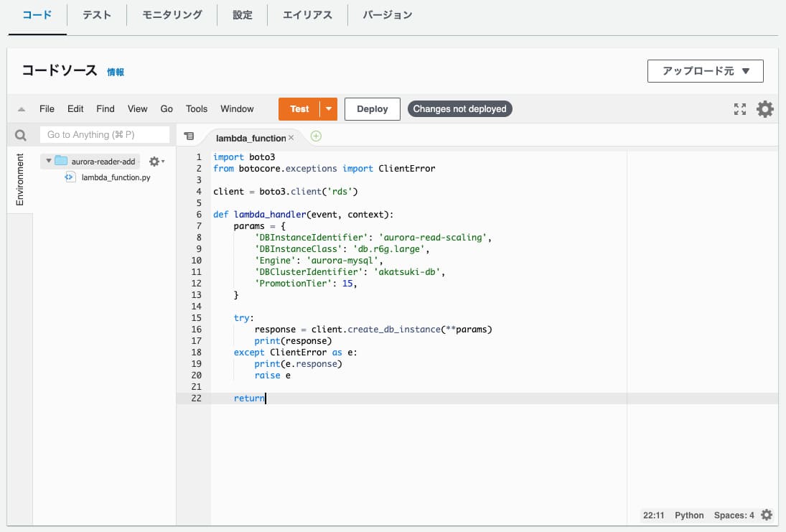The image size is (786, 532).
Task: Collapse the menu bar with the up arrow
Action: (22, 109)
